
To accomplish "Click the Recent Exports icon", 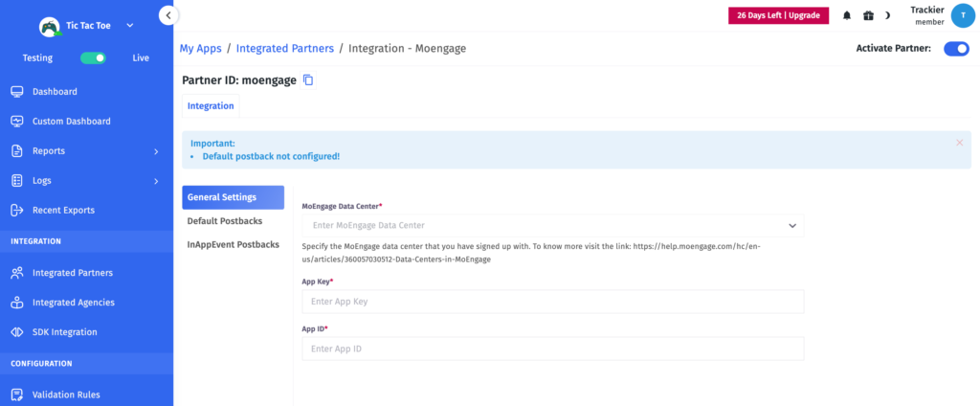I will tap(17, 211).
